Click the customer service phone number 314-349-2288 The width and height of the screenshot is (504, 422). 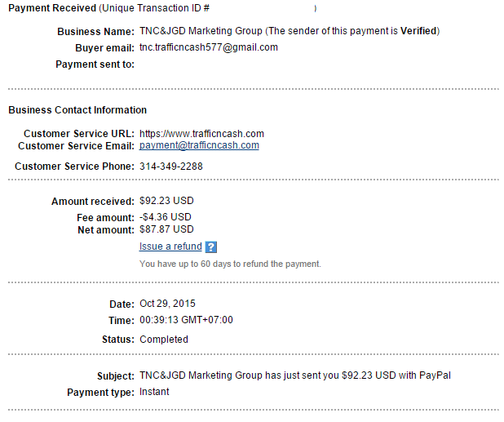click(x=171, y=167)
